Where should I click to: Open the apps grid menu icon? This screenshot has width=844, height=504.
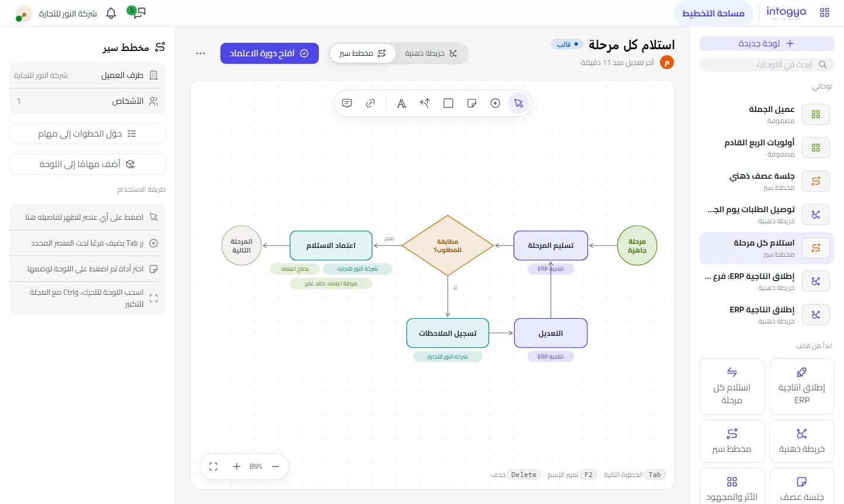coord(825,12)
